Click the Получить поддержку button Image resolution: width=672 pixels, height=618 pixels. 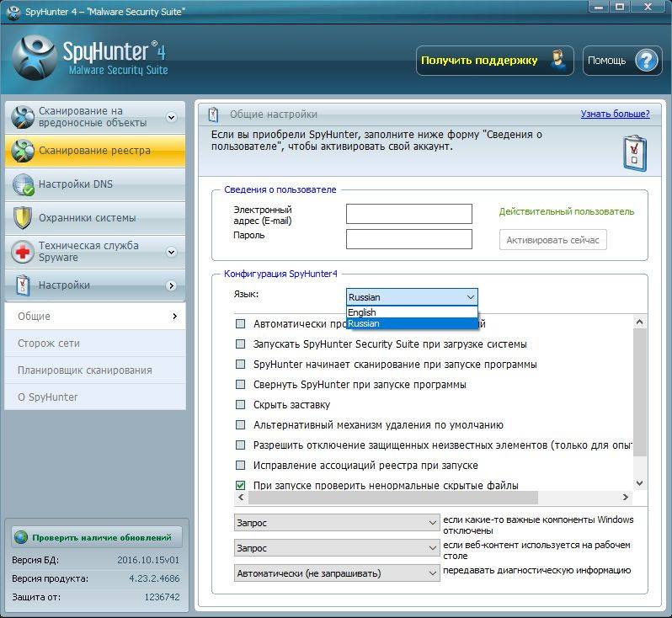click(x=494, y=61)
